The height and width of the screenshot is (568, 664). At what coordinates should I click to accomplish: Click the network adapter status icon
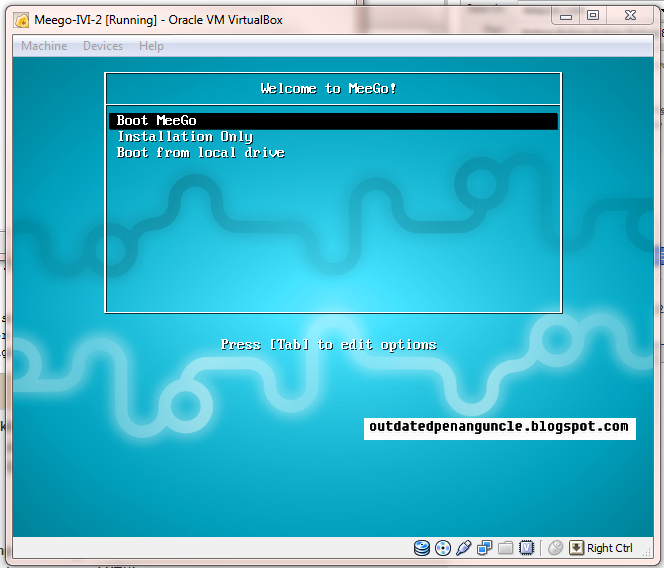484,548
